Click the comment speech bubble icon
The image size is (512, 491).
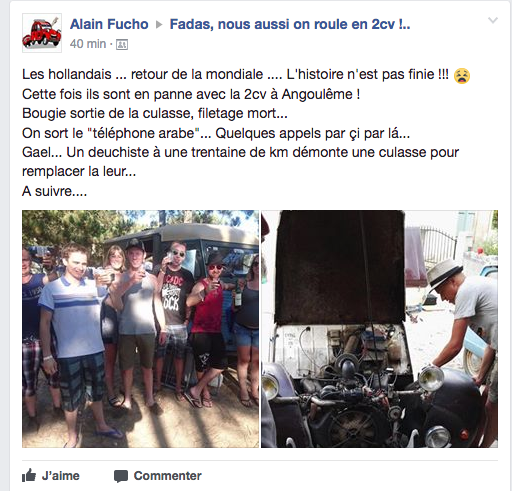click(x=121, y=476)
